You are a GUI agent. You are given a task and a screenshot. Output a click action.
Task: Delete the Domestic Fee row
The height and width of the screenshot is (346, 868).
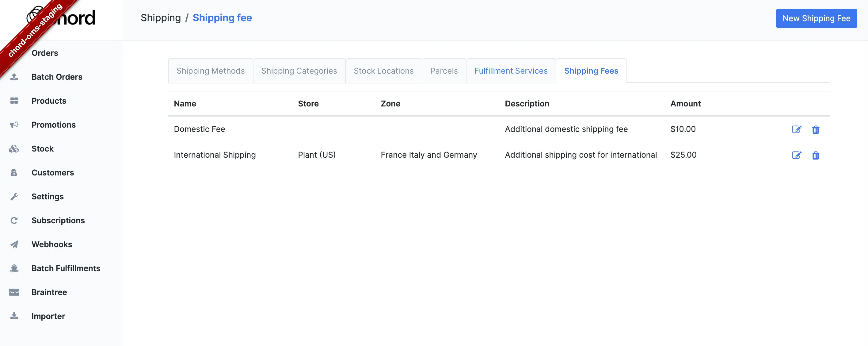tap(815, 129)
